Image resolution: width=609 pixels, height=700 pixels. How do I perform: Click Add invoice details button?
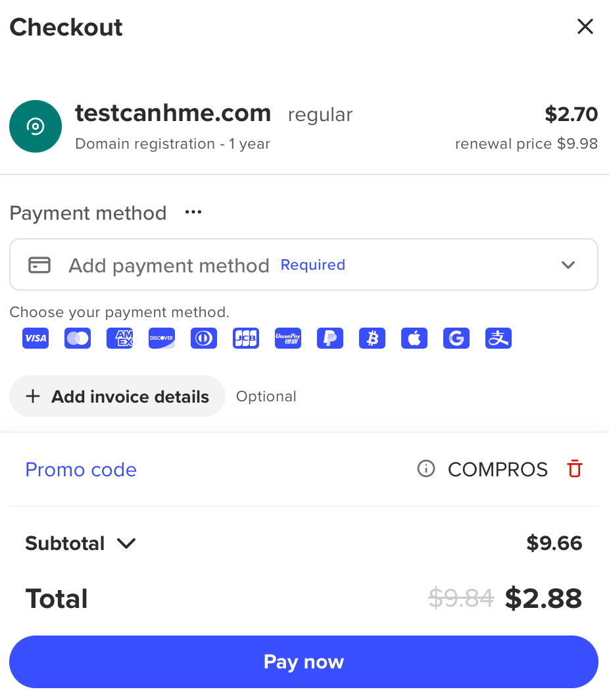[117, 396]
